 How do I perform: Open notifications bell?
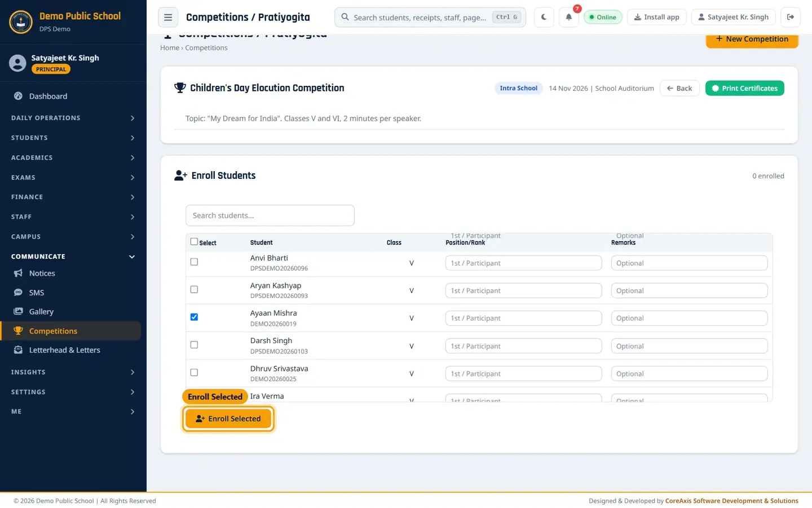(x=569, y=17)
